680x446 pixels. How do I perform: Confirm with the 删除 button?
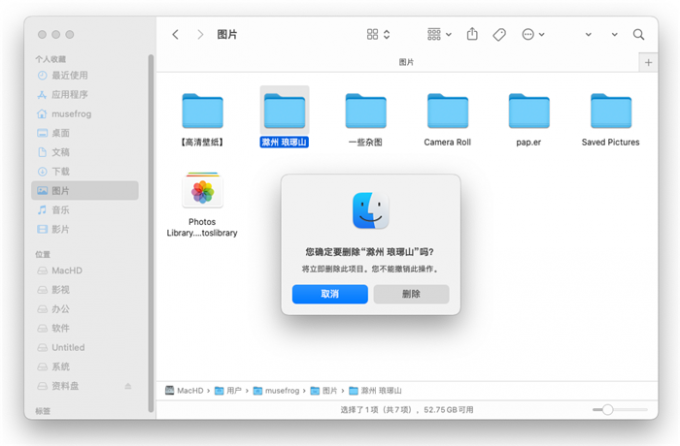click(x=411, y=294)
